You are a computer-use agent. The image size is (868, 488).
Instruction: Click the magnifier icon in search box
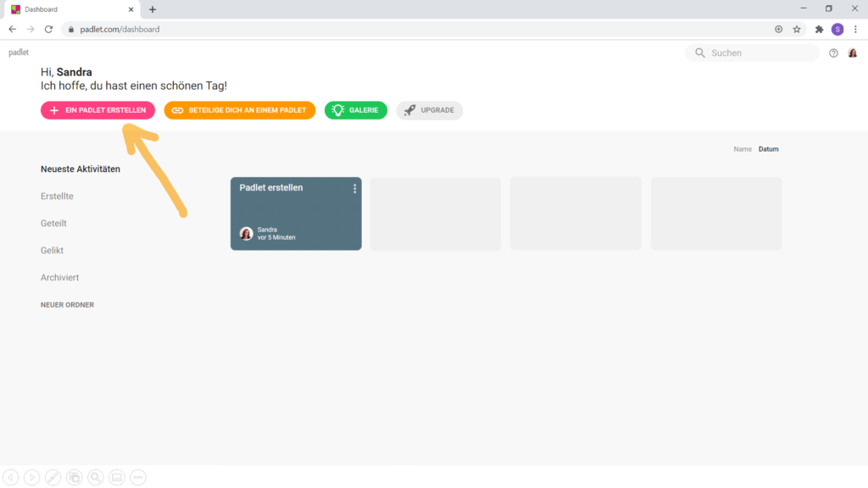coord(700,53)
